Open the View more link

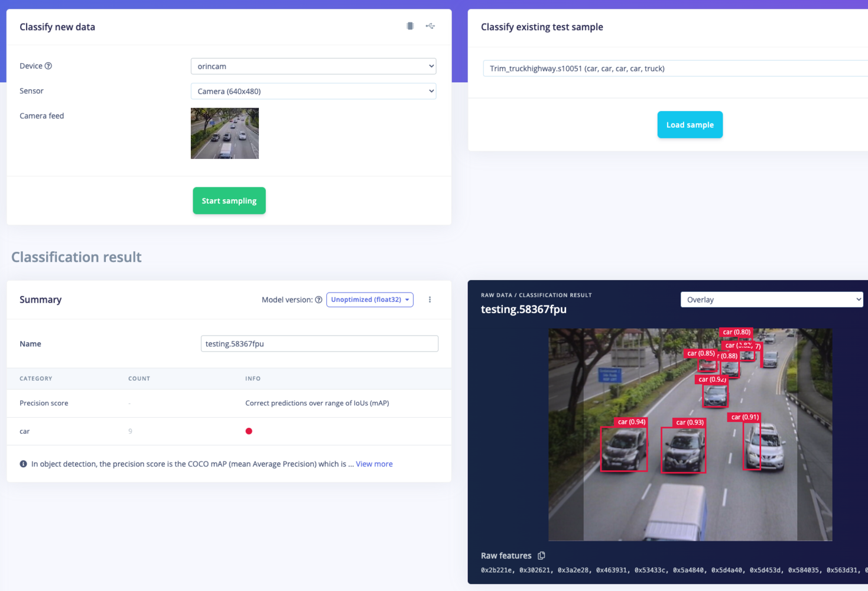[374, 464]
